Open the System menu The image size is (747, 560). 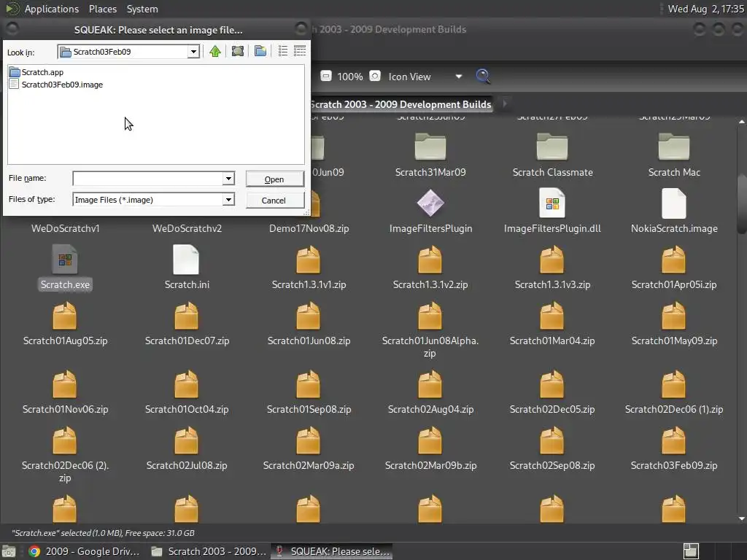pyautogui.click(x=142, y=9)
